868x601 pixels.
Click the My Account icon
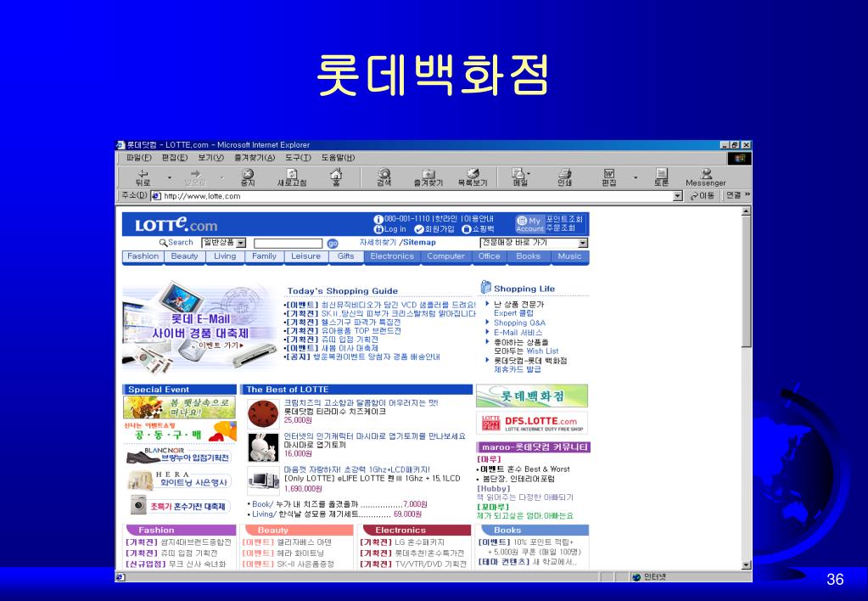(529, 224)
